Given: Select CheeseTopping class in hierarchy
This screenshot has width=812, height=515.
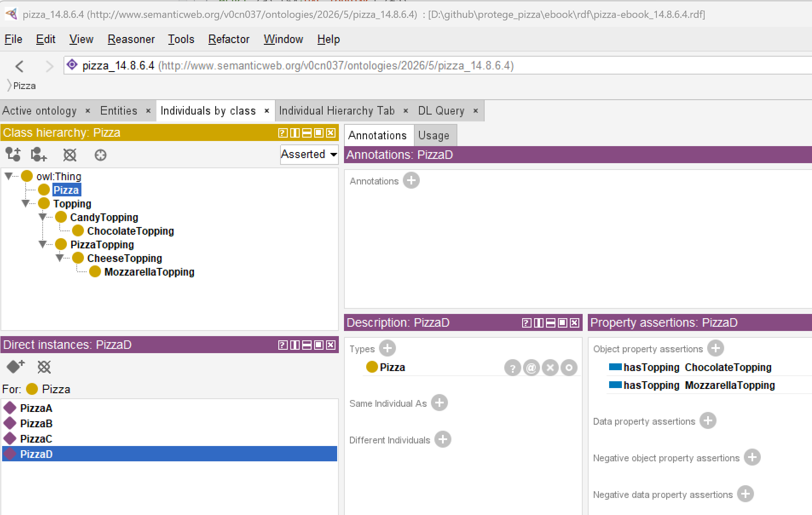Looking at the screenshot, I should [x=124, y=258].
